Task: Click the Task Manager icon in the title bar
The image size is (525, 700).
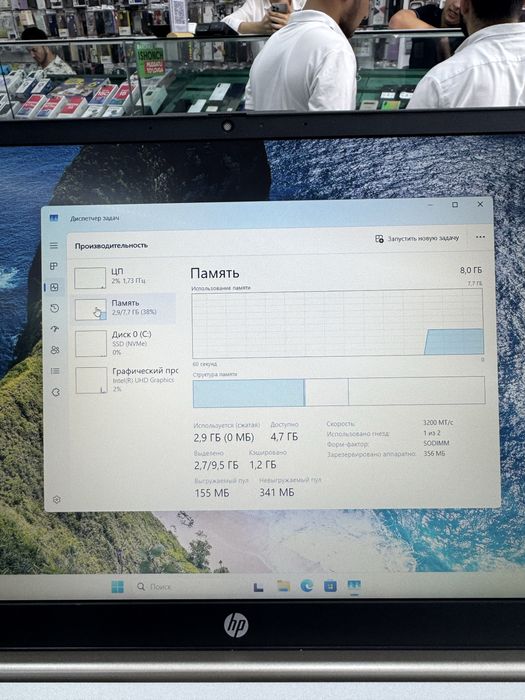Action: click(x=54, y=218)
